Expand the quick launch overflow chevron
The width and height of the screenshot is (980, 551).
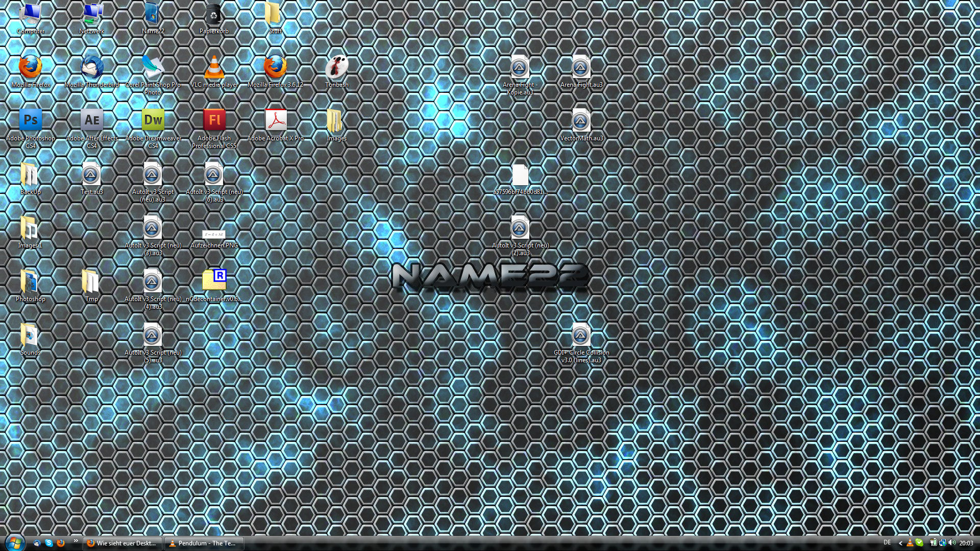tap(76, 541)
